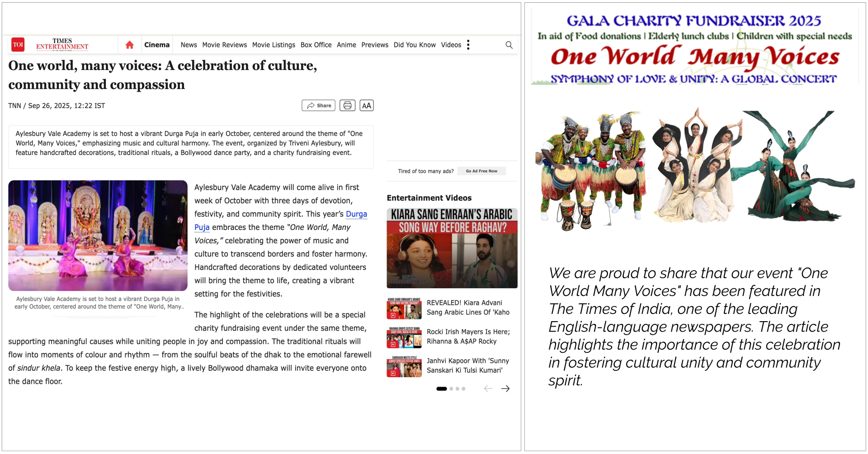Click Janhvi Kapoor small video thumbnail
This screenshot has width=868, height=454.
[x=404, y=366]
